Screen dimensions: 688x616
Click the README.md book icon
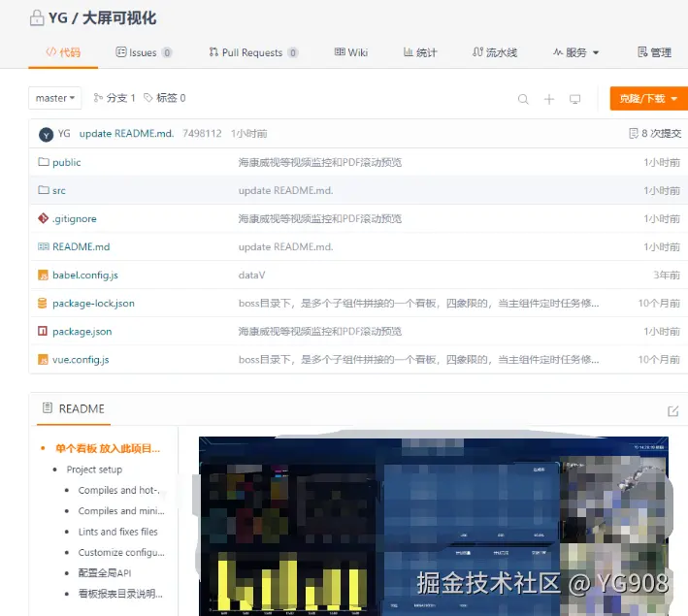(43, 246)
